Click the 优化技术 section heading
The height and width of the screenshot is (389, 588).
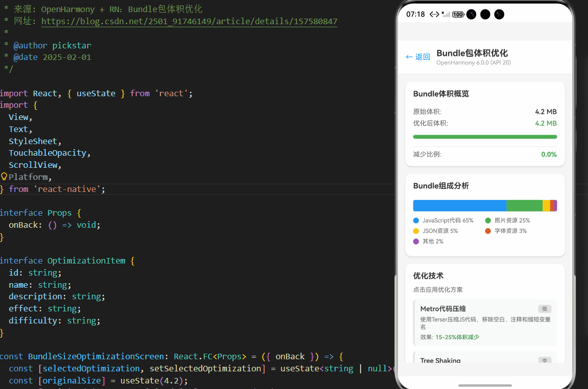click(x=428, y=276)
